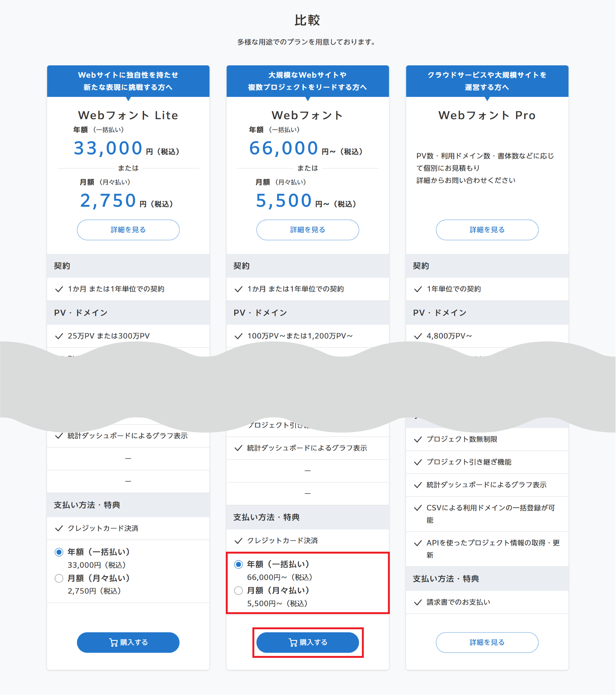Click checkmark beside CSVによる利用ドメインの一括登録
616x695 pixels.
[418, 508]
